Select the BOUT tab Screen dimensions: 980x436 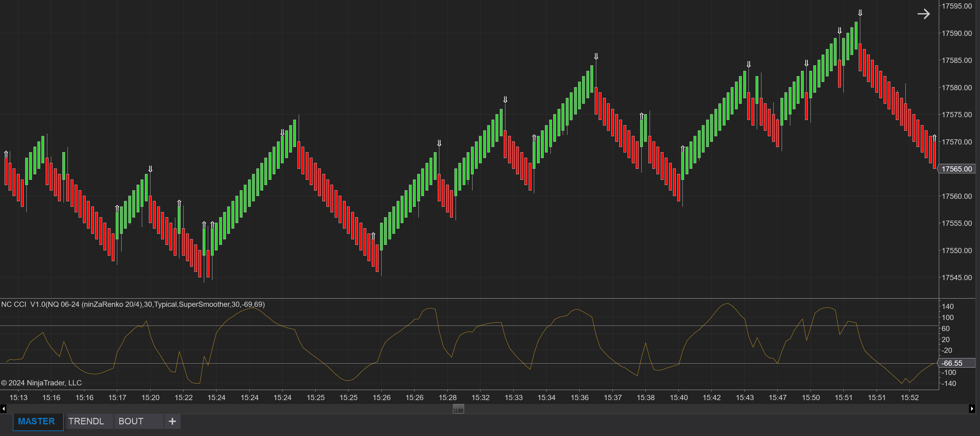[x=131, y=421]
